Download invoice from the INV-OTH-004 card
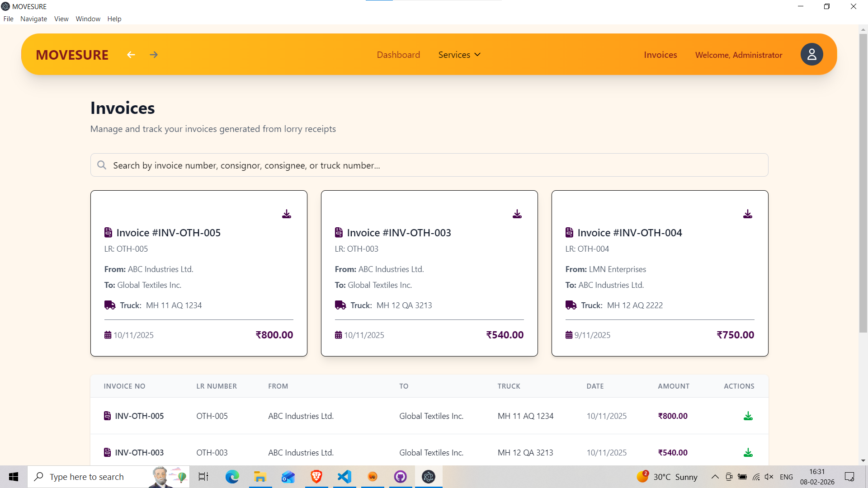This screenshot has width=868, height=488. pos(748,214)
